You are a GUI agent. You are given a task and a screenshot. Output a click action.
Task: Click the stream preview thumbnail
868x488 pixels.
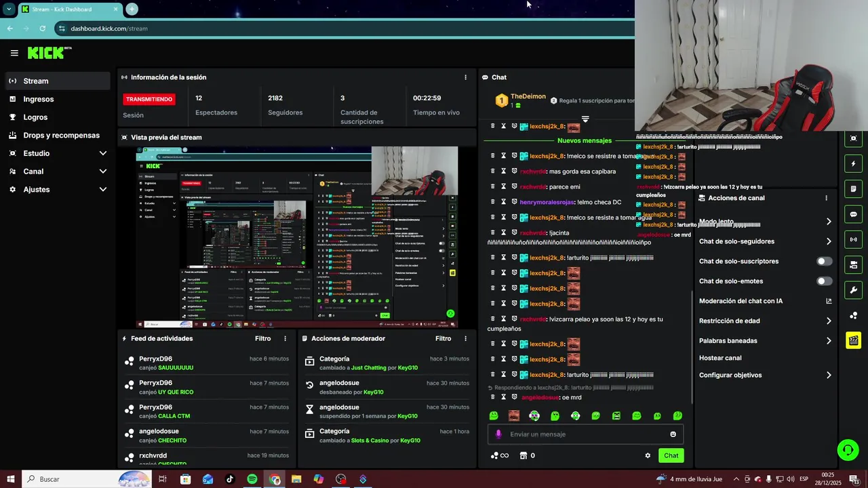coord(296,237)
